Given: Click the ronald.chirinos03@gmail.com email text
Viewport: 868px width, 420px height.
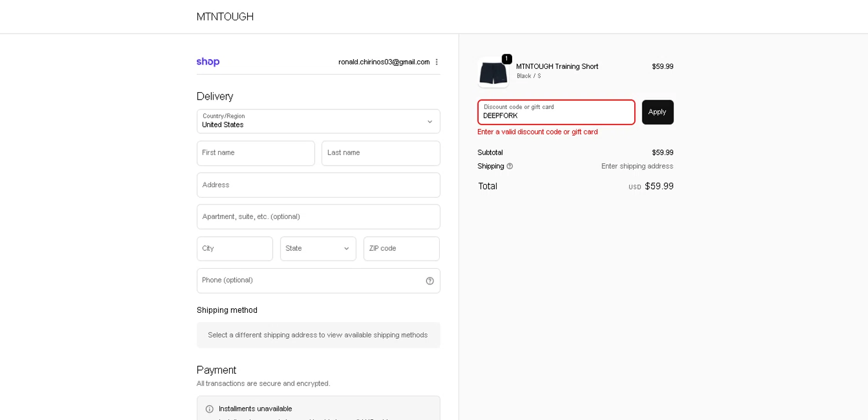Looking at the screenshot, I should click(x=384, y=62).
